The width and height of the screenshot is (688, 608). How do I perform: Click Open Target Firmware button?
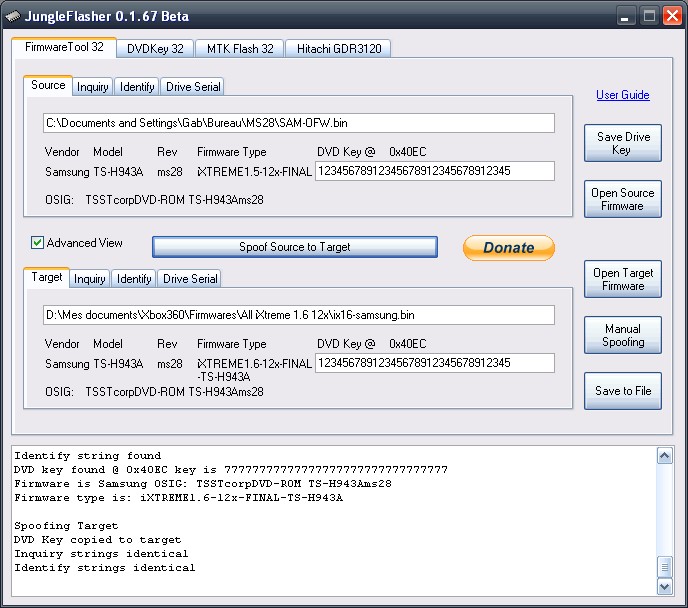623,279
